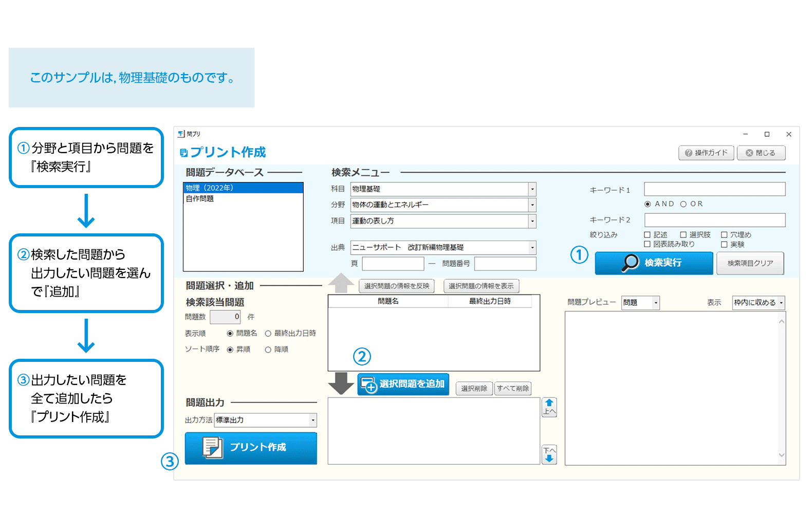Click the gray up arrow above problem list
The height and width of the screenshot is (531, 812).
point(341,283)
